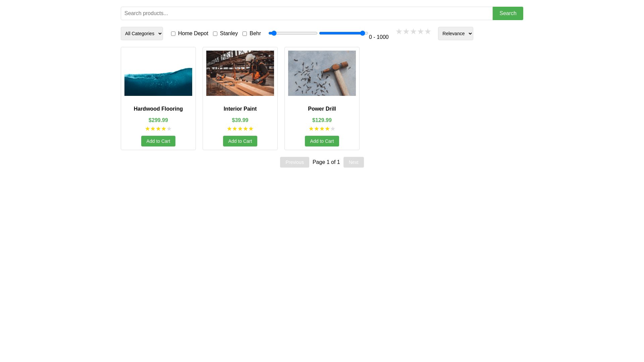Screen dimensions: 644x362
Task: Check the Stanley brand checkbox
Action: (x=215, y=34)
